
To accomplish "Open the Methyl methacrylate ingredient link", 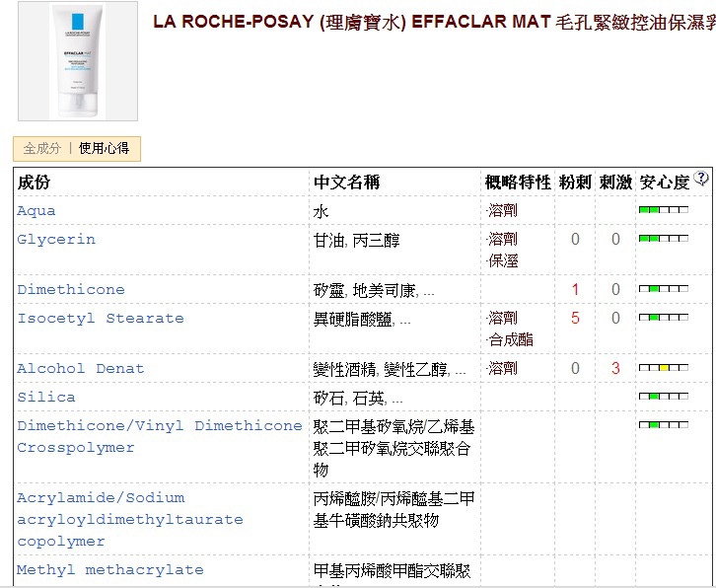I will [x=110, y=570].
